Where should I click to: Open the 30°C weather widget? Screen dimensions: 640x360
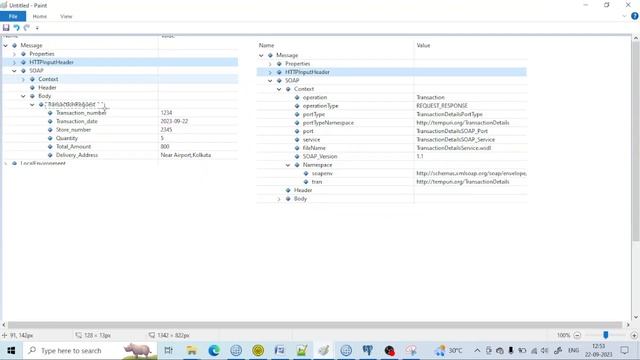point(449,350)
